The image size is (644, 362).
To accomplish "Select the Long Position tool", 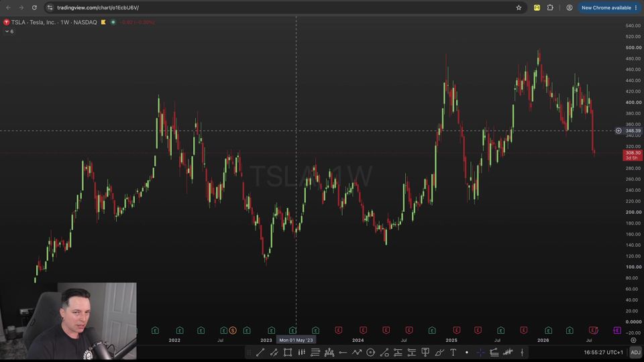I will pos(398,352).
